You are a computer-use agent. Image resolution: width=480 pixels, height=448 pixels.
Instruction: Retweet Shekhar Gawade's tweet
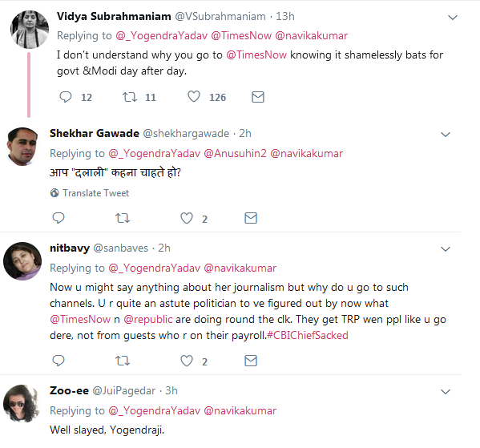[x=123, y=218]
